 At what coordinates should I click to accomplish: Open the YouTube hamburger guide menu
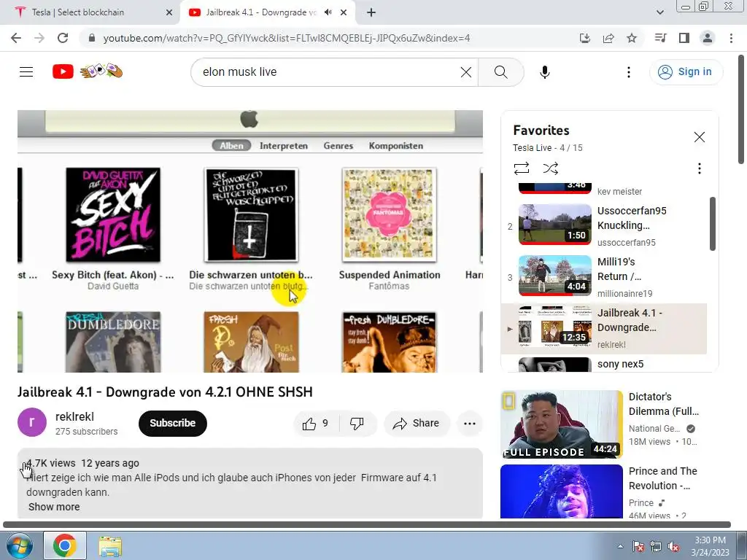(x=26, y=72)
